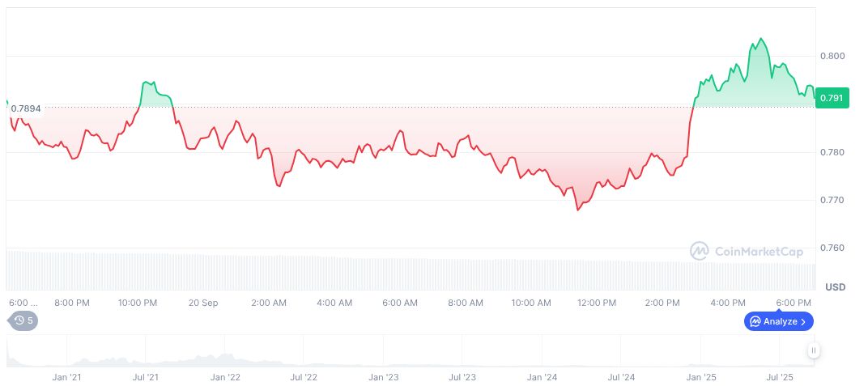Click the USD currency label
This screenshot has width=868, height=386.
tap(835, 287)
